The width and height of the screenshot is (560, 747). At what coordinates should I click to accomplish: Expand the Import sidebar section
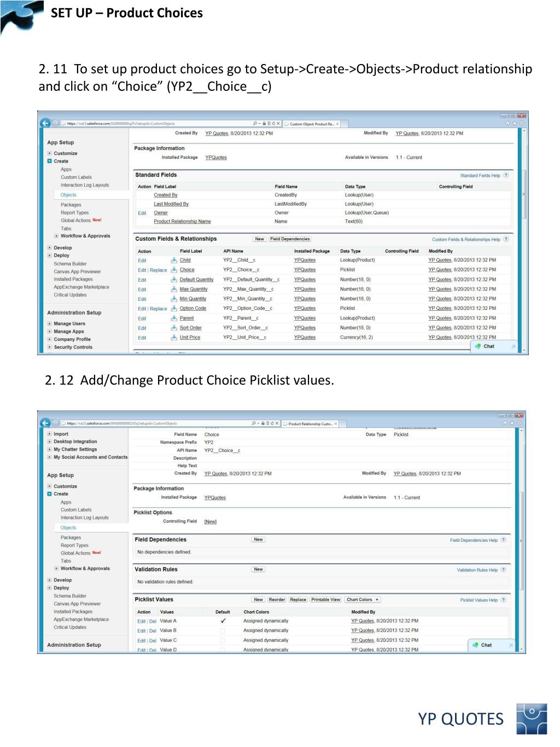(50, 434)
